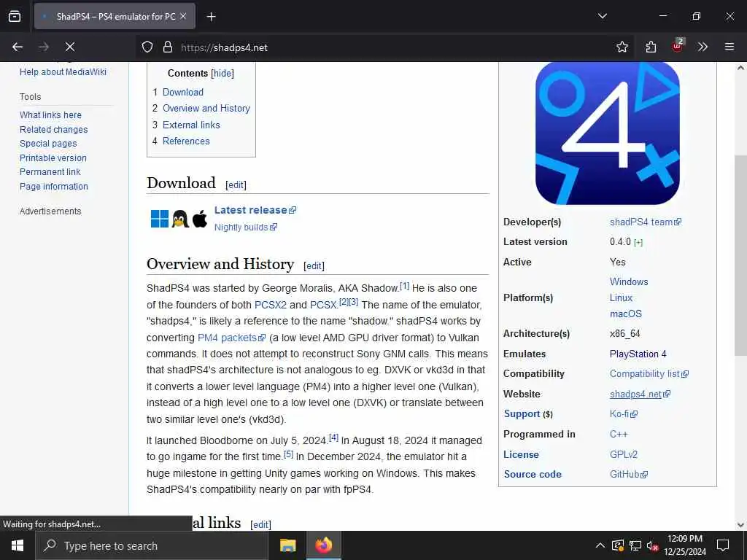Image resolution: width=747 pixels, height=560 pixels.
Task: Open the C++ language link
Action: click(619, 435)
